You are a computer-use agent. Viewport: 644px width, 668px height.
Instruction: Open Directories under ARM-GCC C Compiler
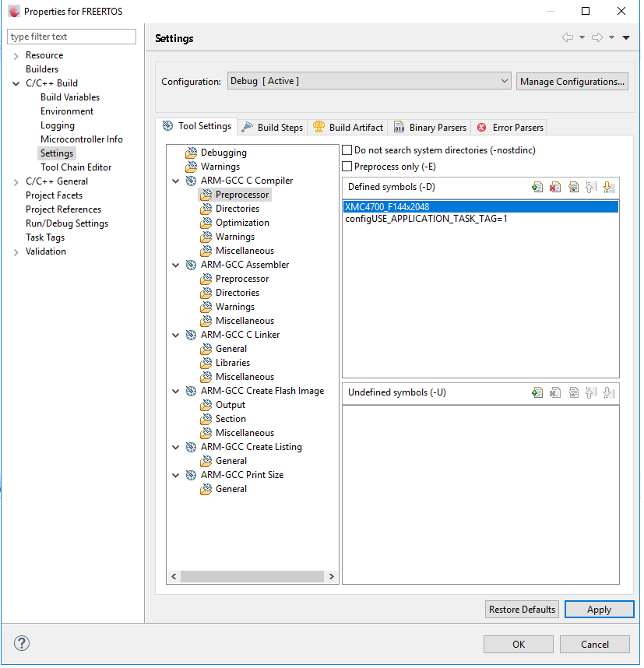pos(238,209)
